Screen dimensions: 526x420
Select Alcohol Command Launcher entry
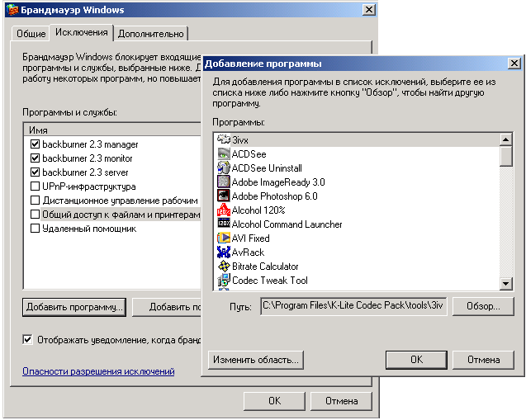358,224
